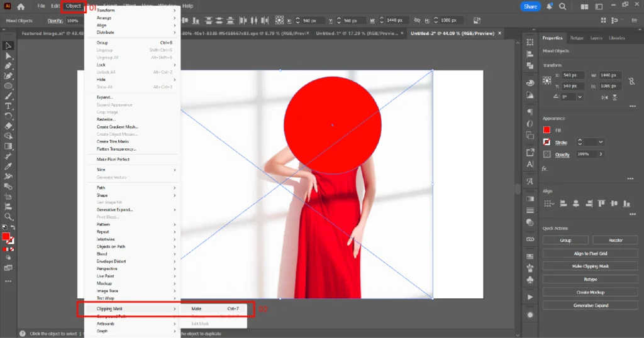
Task: Click the Recolor quick action button
Action: pyautogui.click(x=615, y=241)
